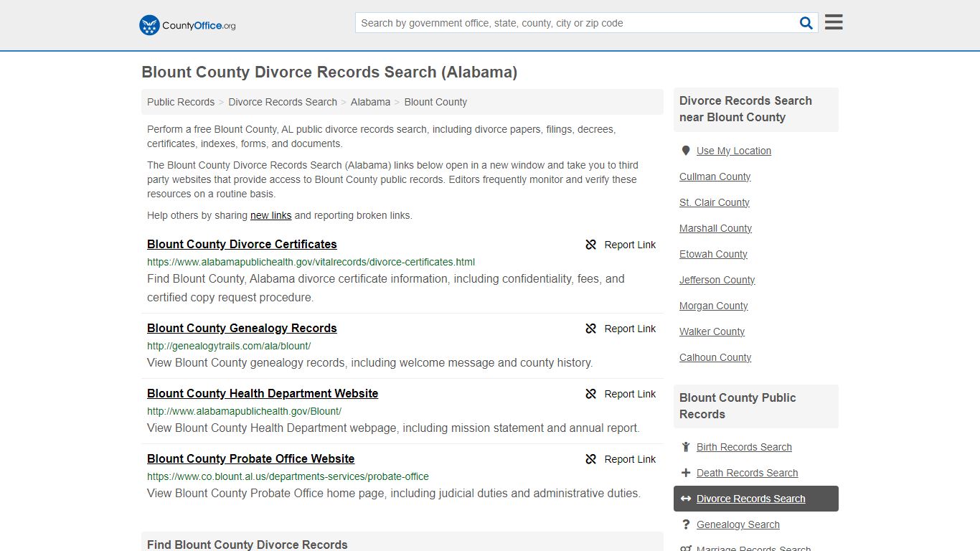The width and height of the screenshot is (980, 551).
Task: Open the new links hyperlink
Action: coord(270,215)
